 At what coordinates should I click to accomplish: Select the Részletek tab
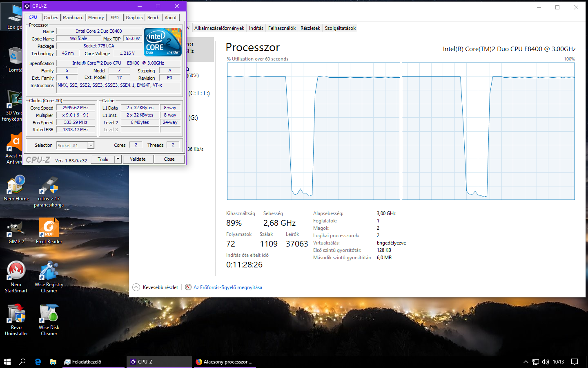tap(310, 28)
